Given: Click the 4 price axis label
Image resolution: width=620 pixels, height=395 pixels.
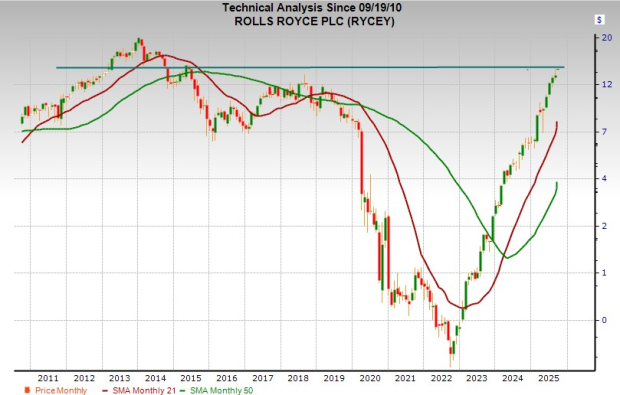Looking at the screenshot, I should 604,179.
